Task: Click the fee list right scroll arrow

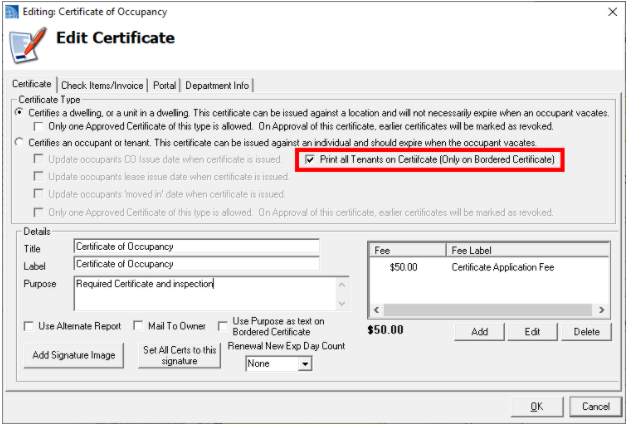Action: coord(601,310)
